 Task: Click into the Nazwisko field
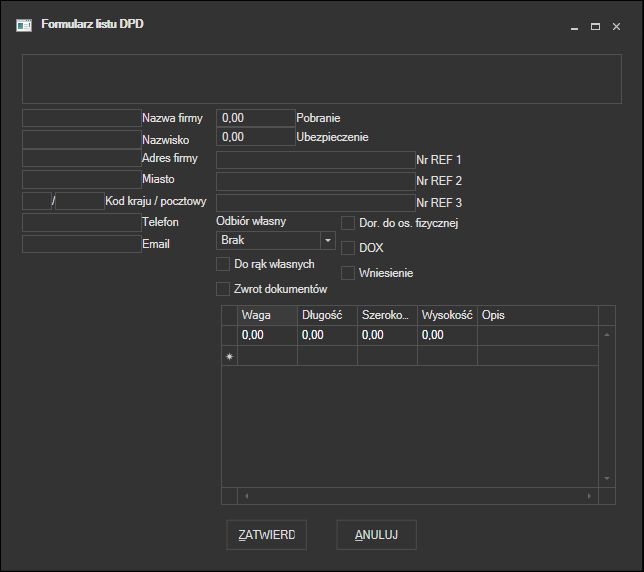[82, 139]
